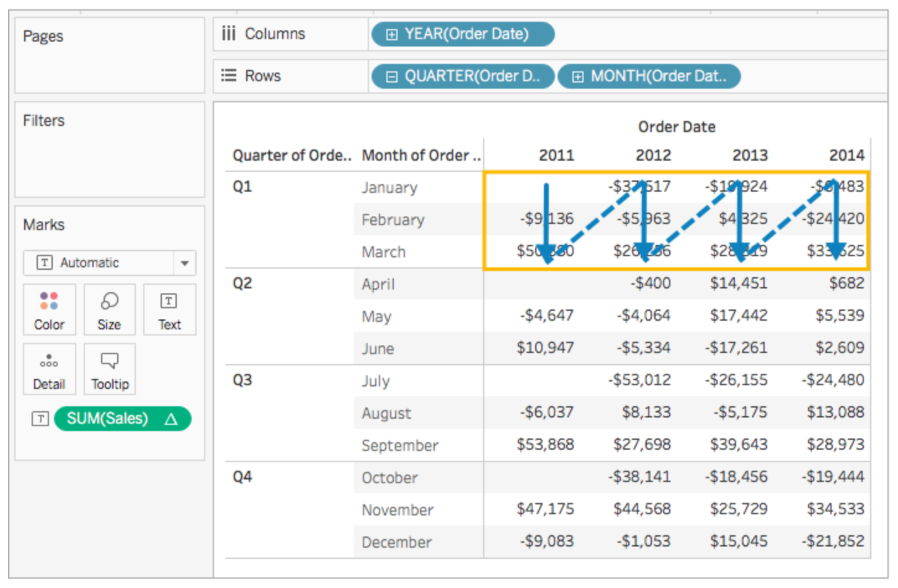The height and width of the screenshot is (588, 898).
Task: Open the Color mark card
Action: click(50, 310)
